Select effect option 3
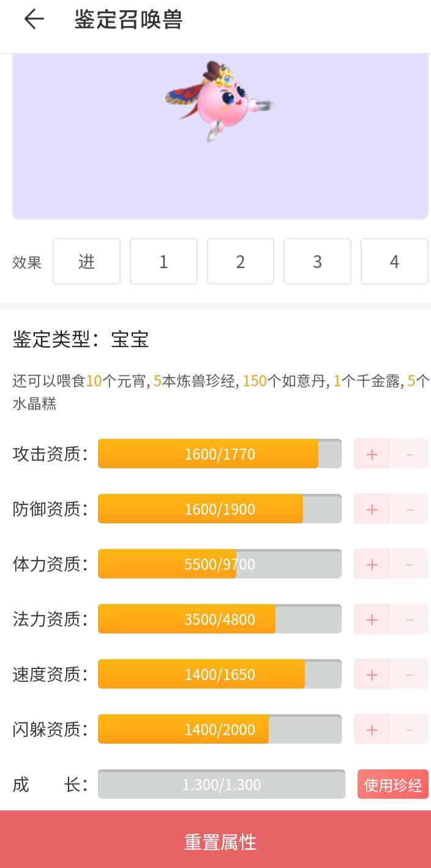This screenshot has height=868, width=431. pos(317,261)
